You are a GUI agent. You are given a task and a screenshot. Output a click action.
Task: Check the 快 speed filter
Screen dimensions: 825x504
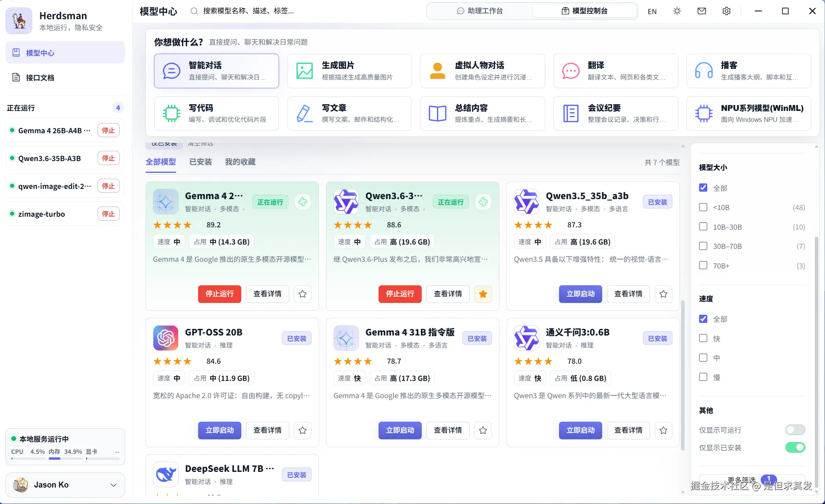point(703,338)
